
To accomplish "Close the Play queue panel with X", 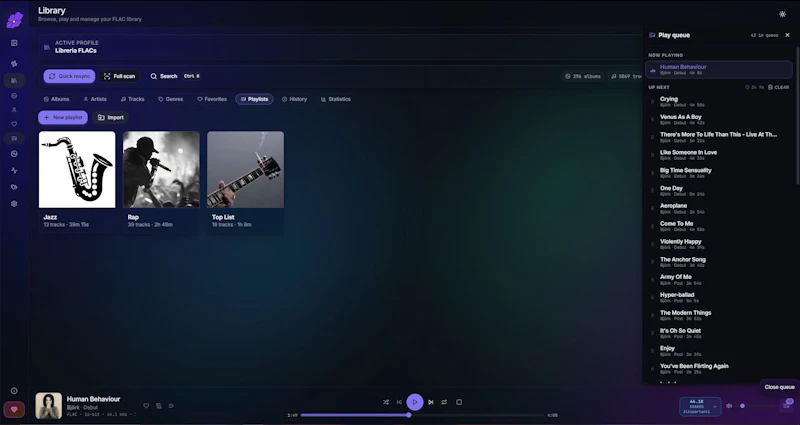I will coord(787,35).
